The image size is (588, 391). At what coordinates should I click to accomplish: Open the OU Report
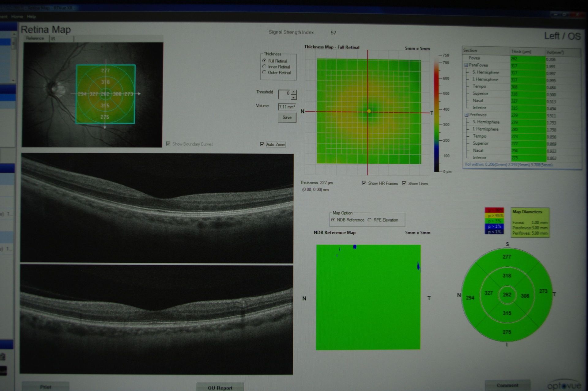point(220,388)
